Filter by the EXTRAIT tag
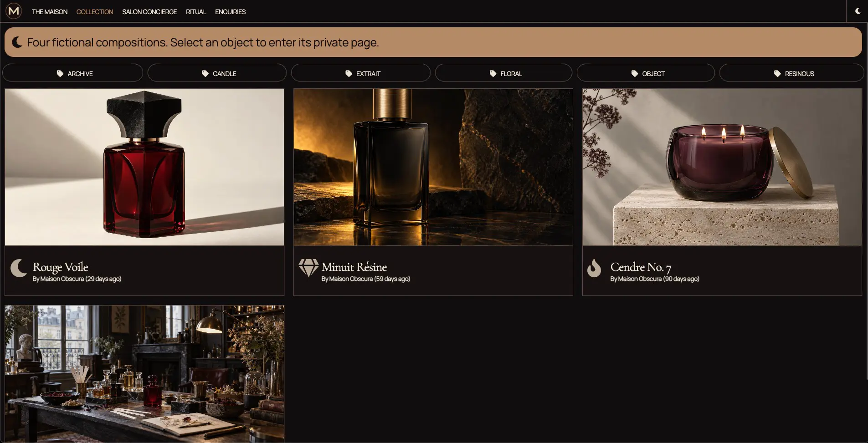This screenshot has width=868, height=443. click(361, 73)
